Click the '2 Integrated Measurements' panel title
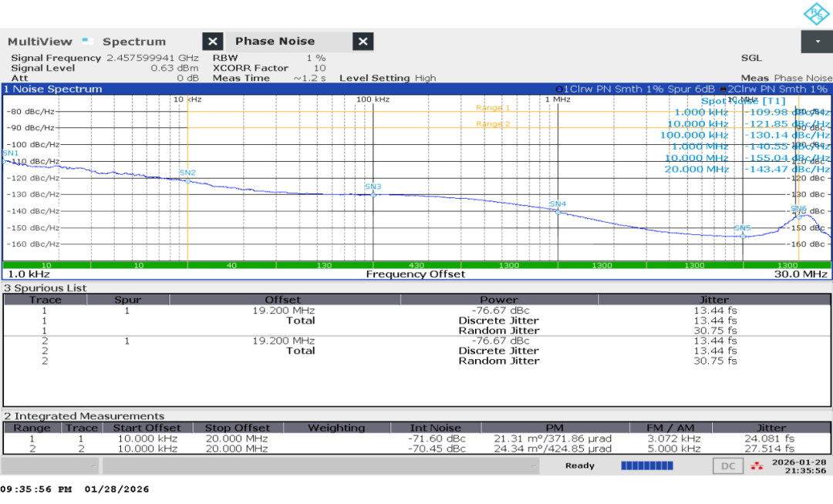 coord(84,416)
